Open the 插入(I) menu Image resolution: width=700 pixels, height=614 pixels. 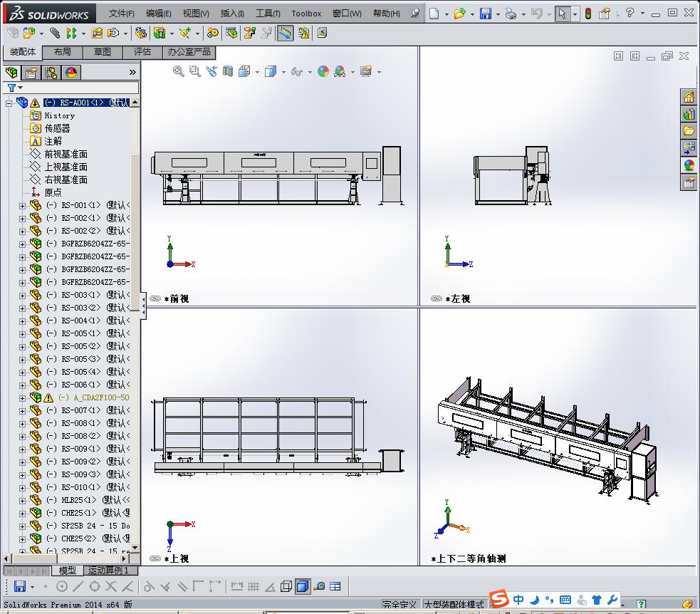[x=232, y=14]
